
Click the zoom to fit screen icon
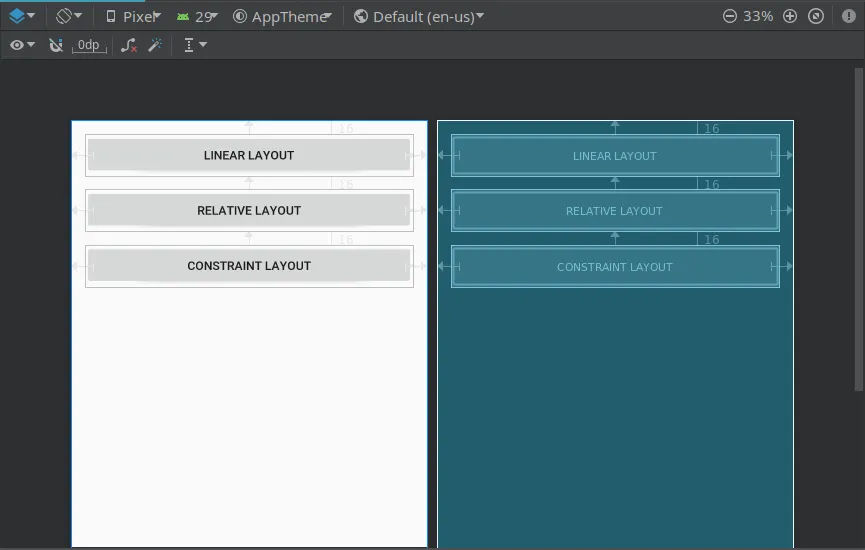[x=816, y=16]
